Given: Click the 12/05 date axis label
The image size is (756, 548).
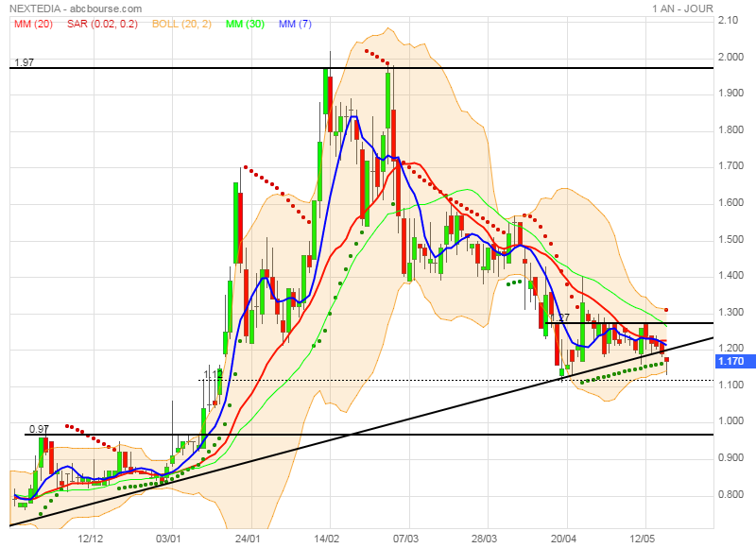Looking at the screenshot, I should [x=643, y=539].
